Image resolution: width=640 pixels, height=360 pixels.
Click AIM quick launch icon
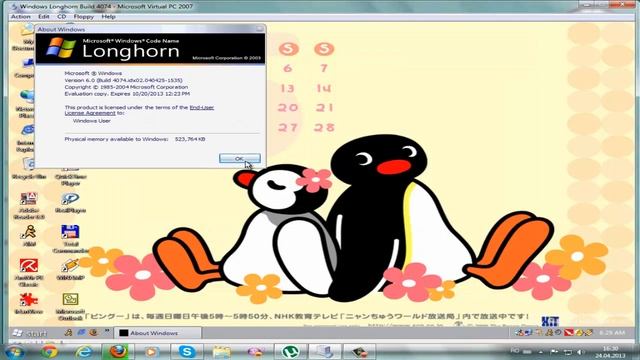68,333
